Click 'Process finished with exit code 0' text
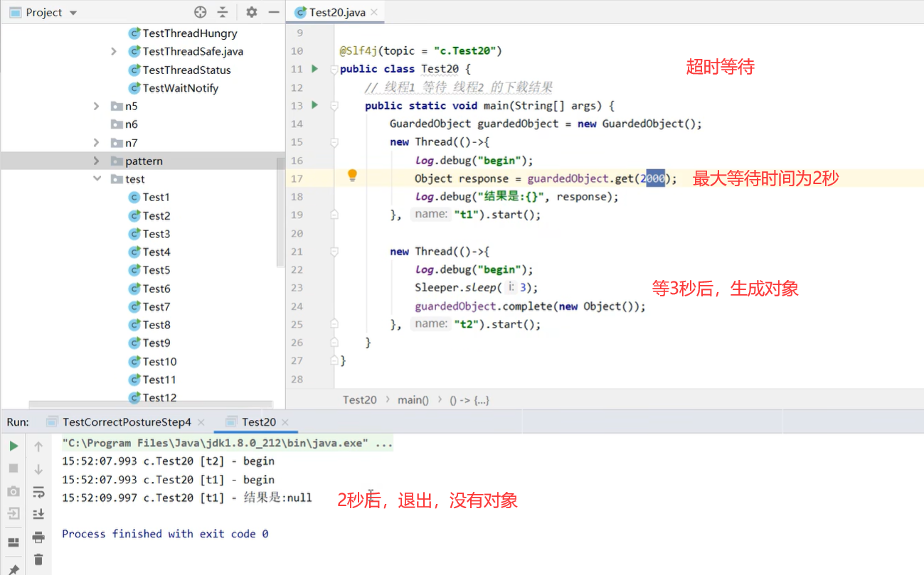 [x=165, y=534]
